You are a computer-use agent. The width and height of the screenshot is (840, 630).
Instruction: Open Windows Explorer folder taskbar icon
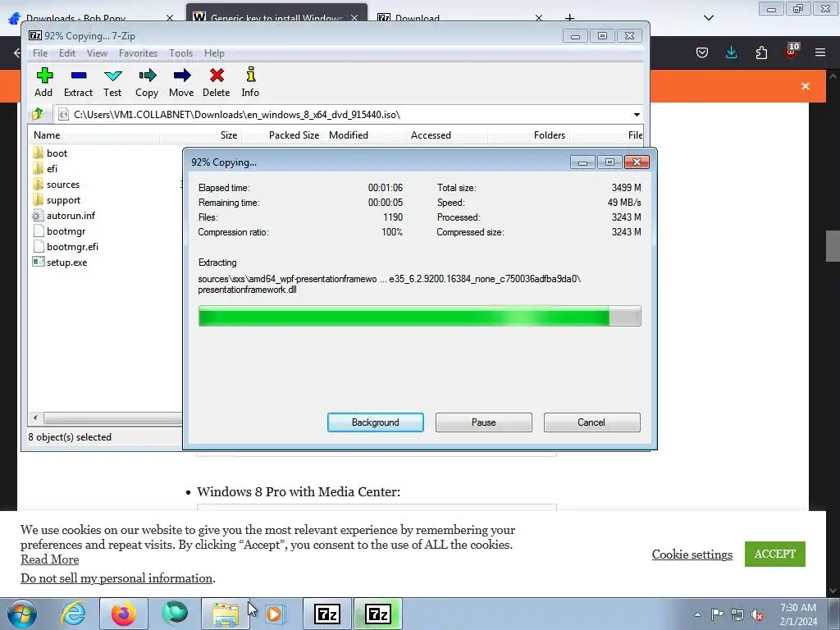pyautogui.click(x=226, y=614)
